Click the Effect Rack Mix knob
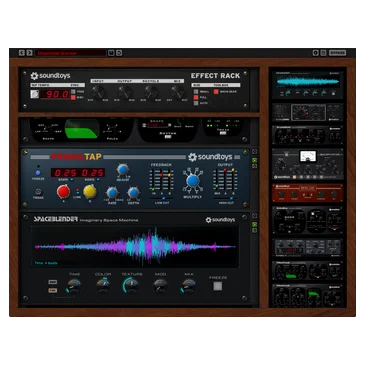The height and width of the screenshot is (365, 365). (178, 92)
